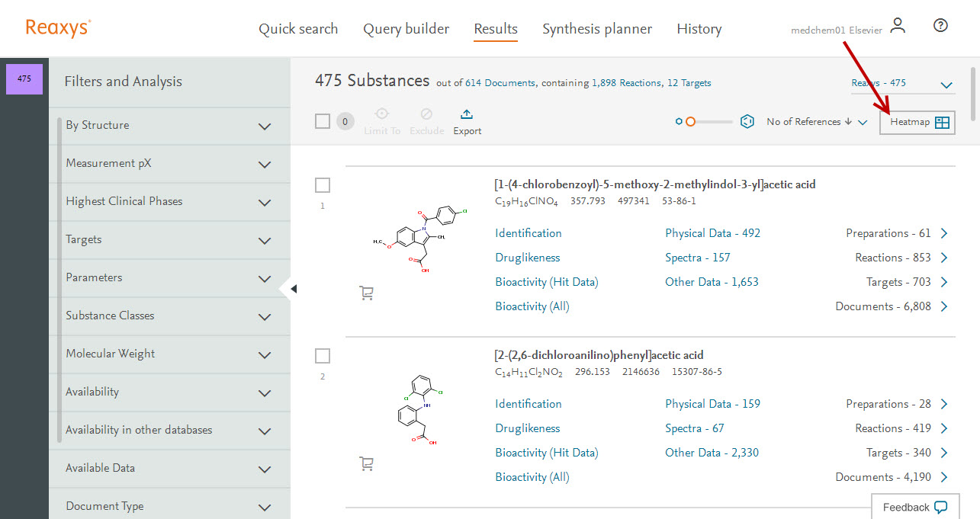Click the Export icon
980x519 pixels.
coord(467,115)
